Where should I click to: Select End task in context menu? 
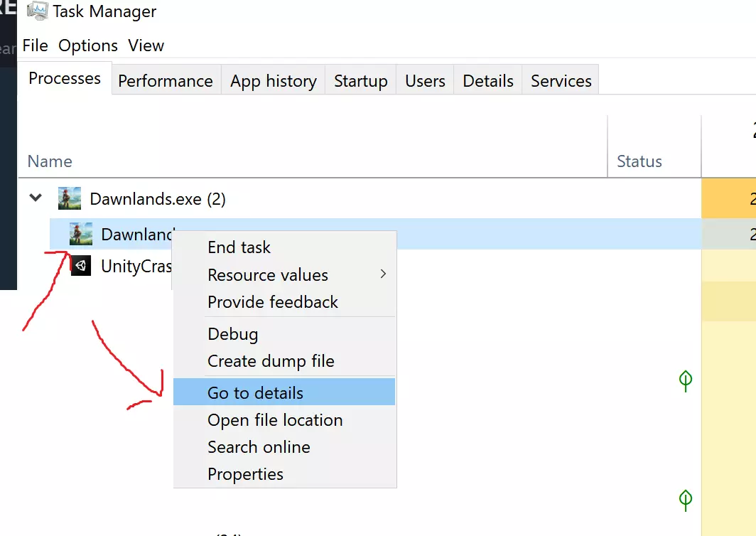click(x=239, y=247)
